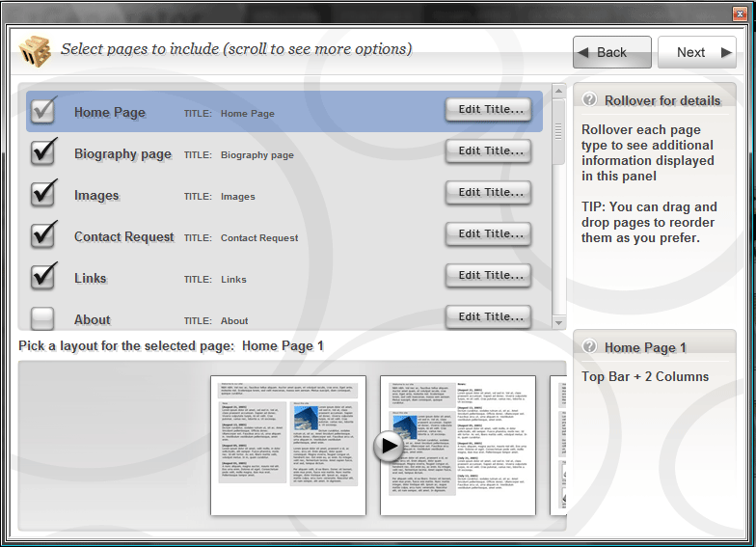
Task: Select the partially visible third layout thumbnail
Action: pos(558,446)
